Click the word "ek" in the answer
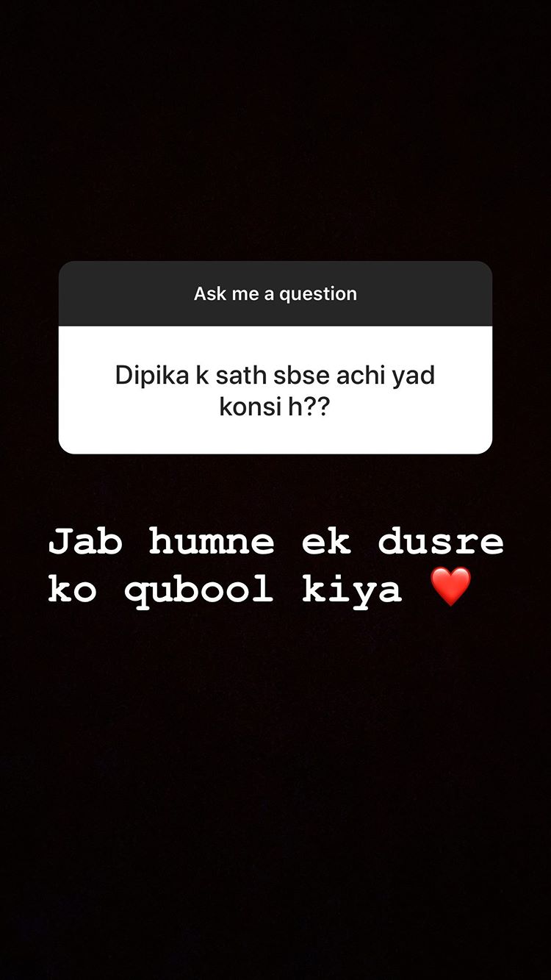The height and width of the screenshot is (980, 551). (x=326, y=543)
